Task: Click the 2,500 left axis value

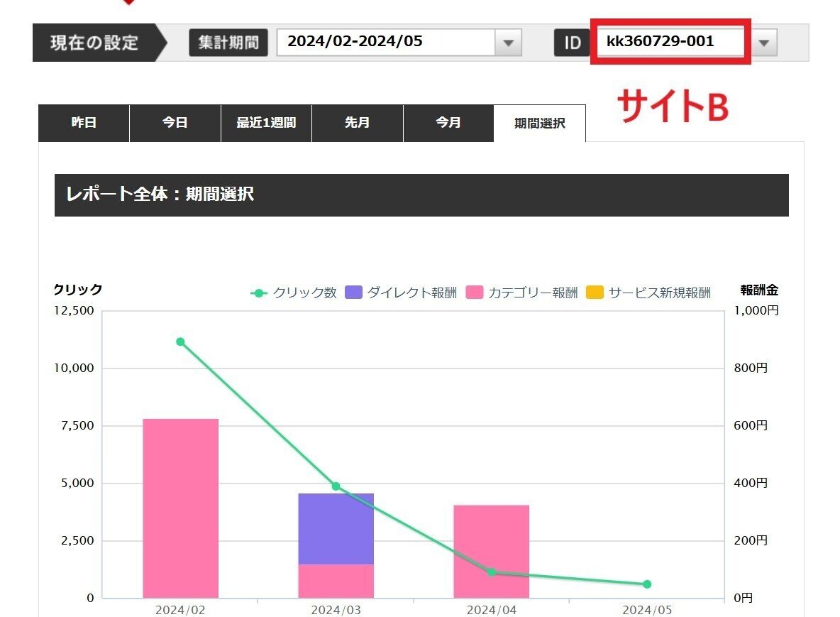Action: (77, 540)
